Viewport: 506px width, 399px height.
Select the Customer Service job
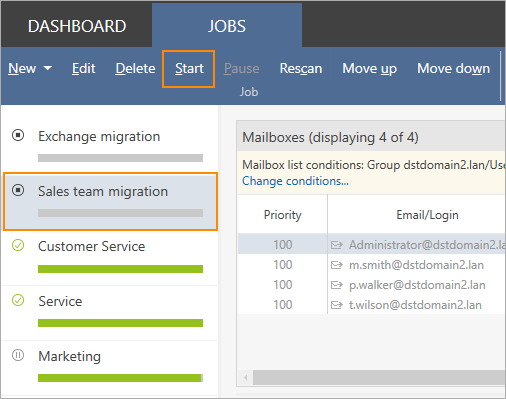pos(110,258)
